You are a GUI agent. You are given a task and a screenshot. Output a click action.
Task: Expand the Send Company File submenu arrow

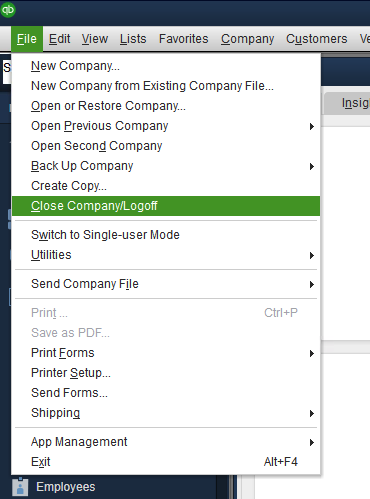coord(312,284)
